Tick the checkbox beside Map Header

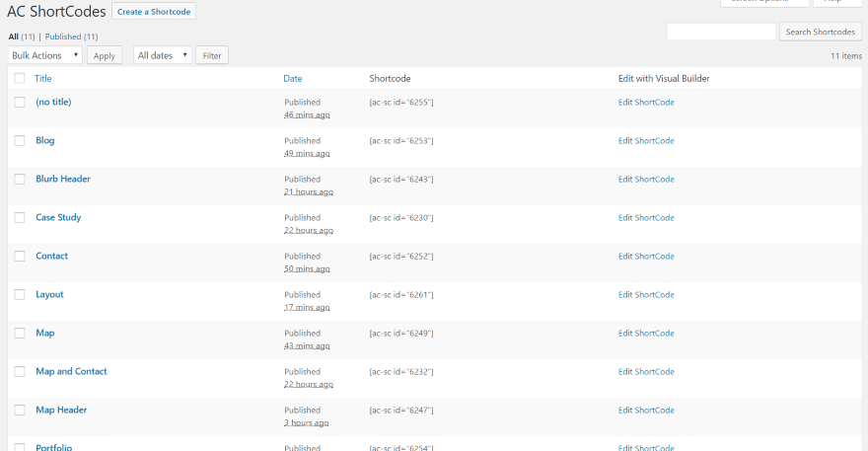(x=20, y=411)
